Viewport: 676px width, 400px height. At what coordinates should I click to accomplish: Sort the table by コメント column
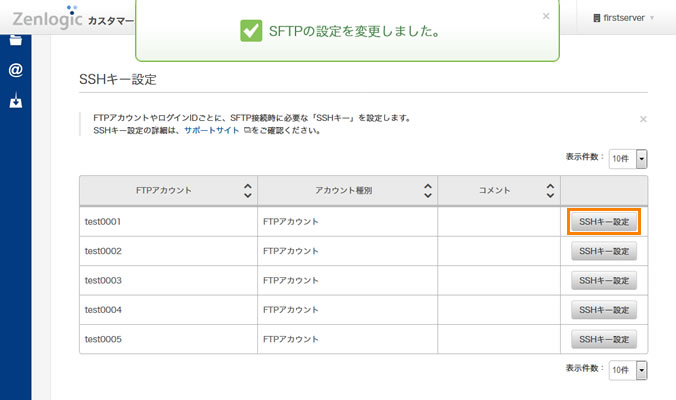(550, 191)
